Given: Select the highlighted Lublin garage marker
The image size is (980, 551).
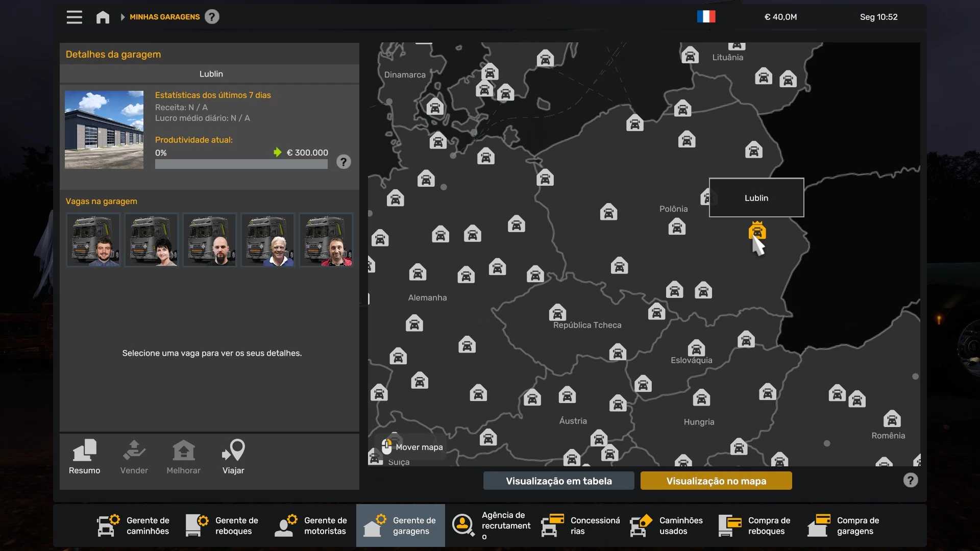Looking at the screenshot, I should 757,231.
